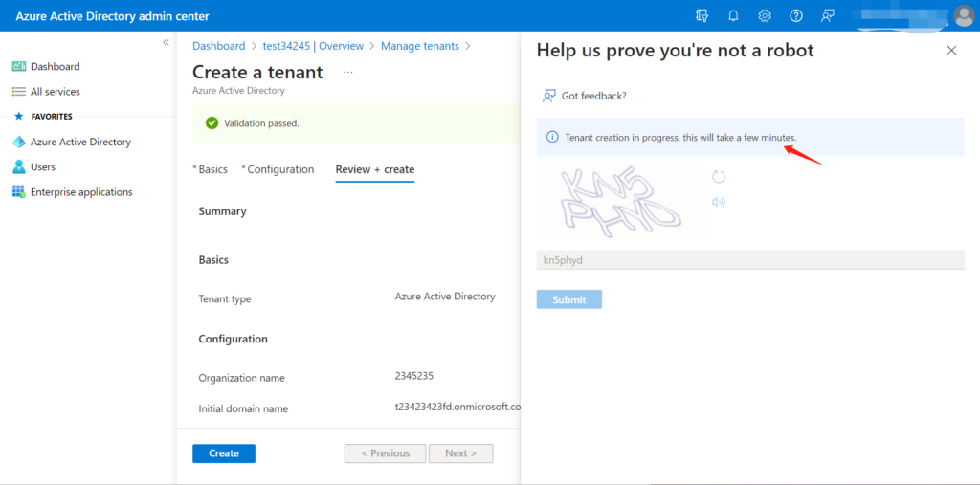Click the Enterprise applications grid icon

point(19,192)
